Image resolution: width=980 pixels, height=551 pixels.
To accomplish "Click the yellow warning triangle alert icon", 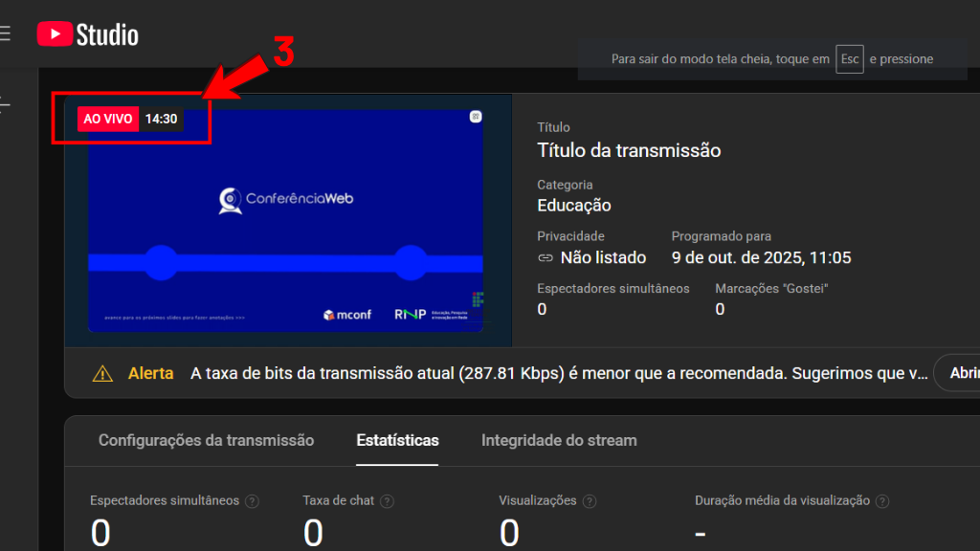I will pos(102,373).
